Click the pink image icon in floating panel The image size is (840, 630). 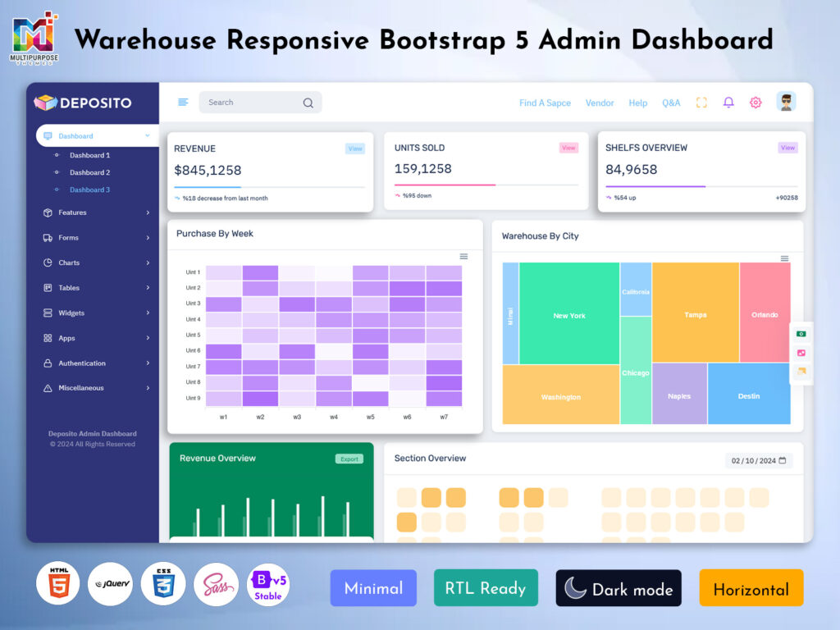(801, 353)
